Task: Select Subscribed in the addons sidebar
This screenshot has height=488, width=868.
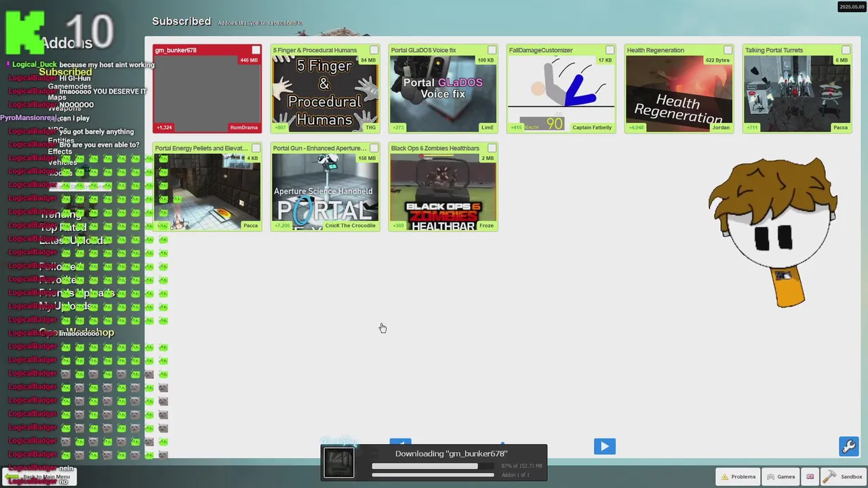Action: (65, 72)
